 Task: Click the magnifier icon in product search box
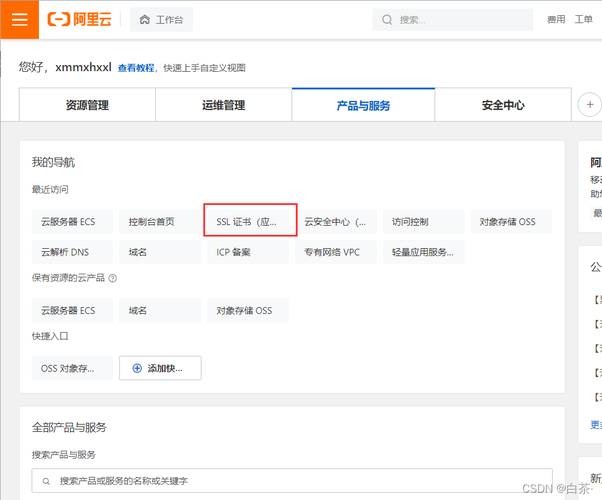tap(46, 481)
